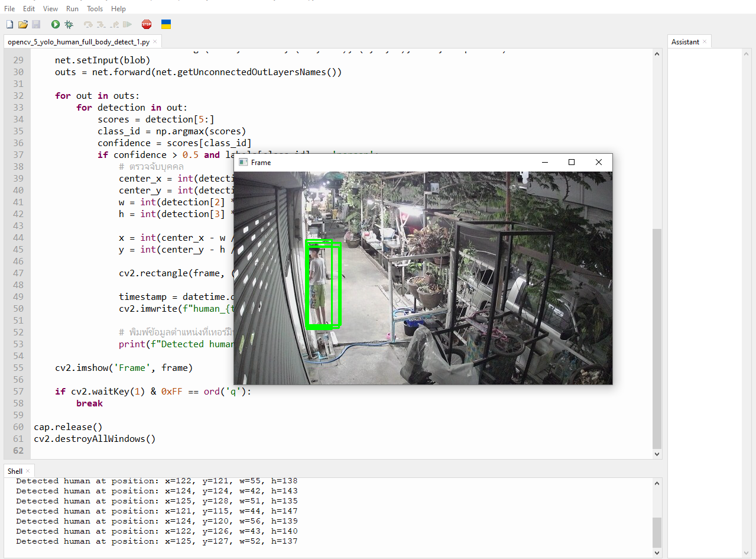Click the Step over toolbar icon

point(88,24)
